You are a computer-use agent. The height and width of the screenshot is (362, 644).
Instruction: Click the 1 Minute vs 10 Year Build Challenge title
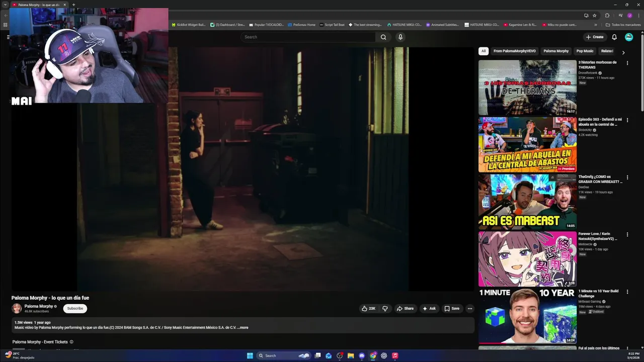tap(598, 293)
